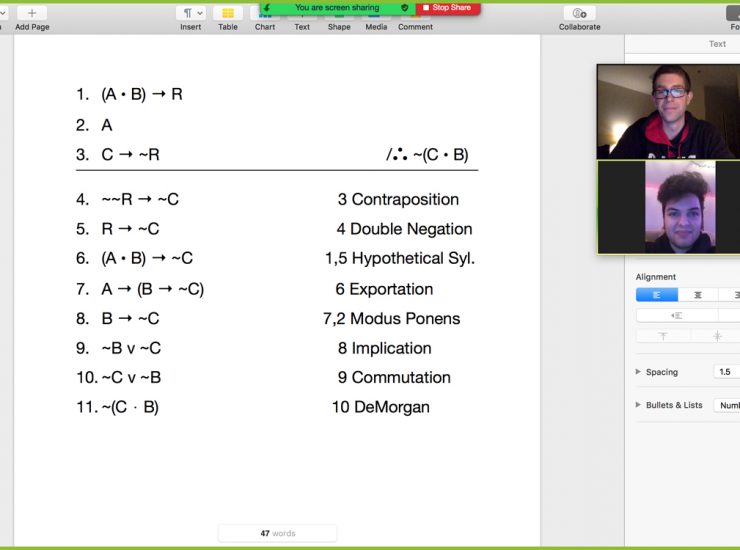The image size is (740, 550).
Task: Expand the Bullets & Lists section
Action: [639, 405]
